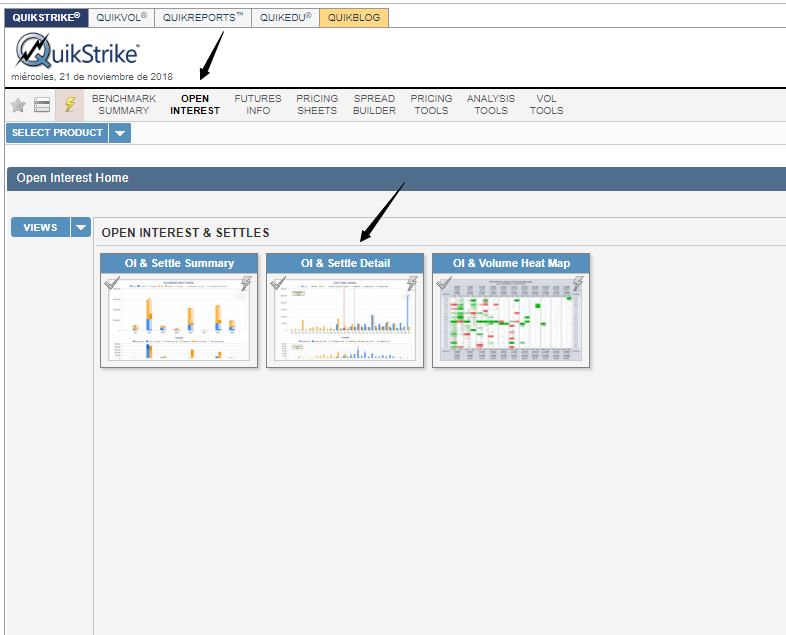This screenshot has width=786, height=635.
Task: Click lightning icon on OI & Settle Detail card
Action: 412,283
